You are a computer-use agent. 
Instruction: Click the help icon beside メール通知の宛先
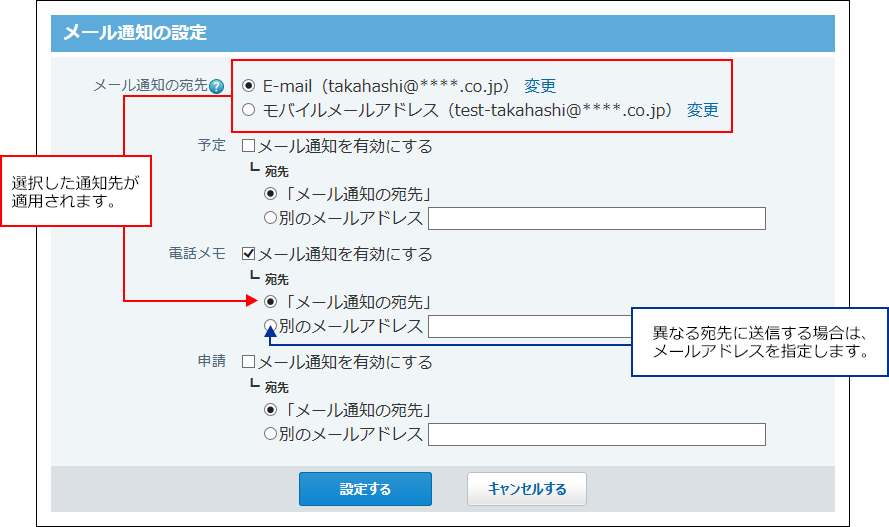(x=216, y=87)
